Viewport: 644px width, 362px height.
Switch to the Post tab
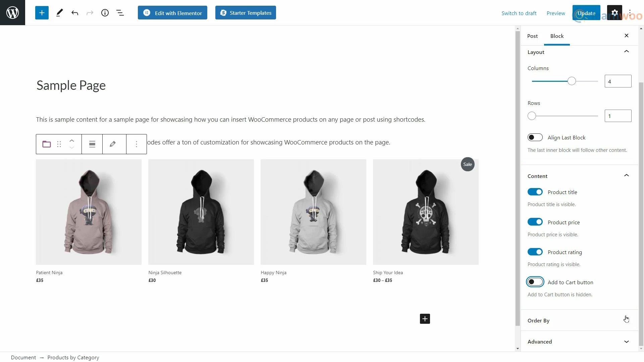pos(532,36)
